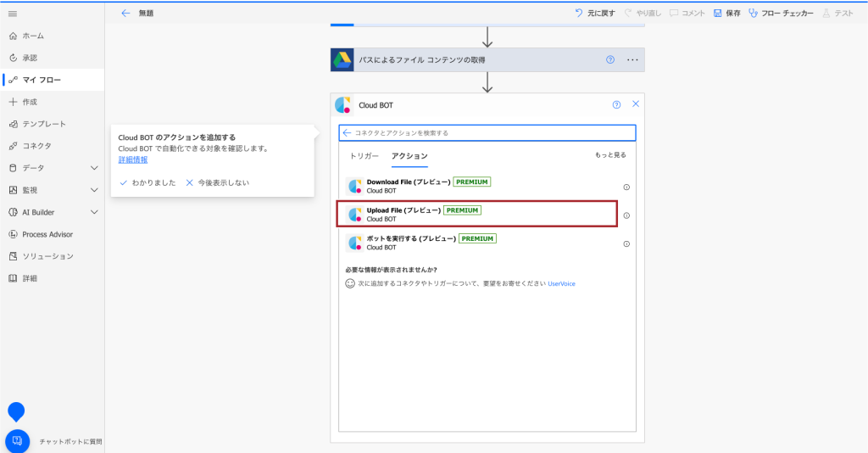Screen dimensions: 868x453
Task: Click the テスト button in toolbar
Action: pos(837,14)
